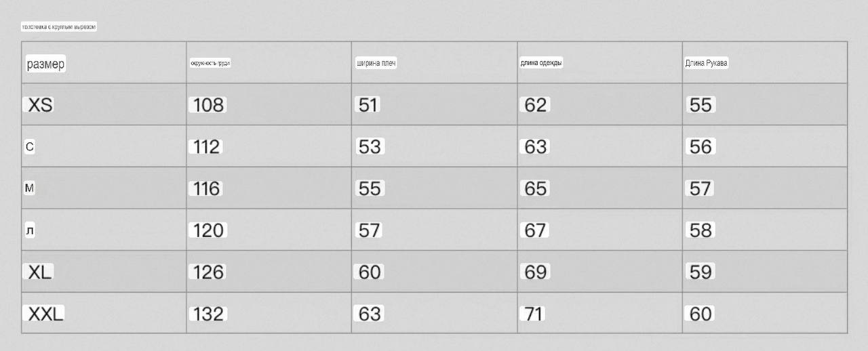
Task: Select garment length value 67
Action: [535, 230]
